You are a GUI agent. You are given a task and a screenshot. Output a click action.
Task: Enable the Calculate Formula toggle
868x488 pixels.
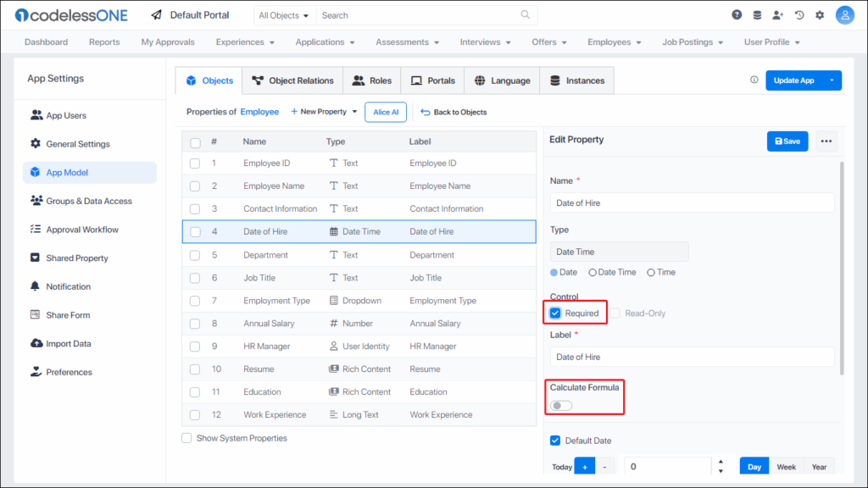(561, 405)
